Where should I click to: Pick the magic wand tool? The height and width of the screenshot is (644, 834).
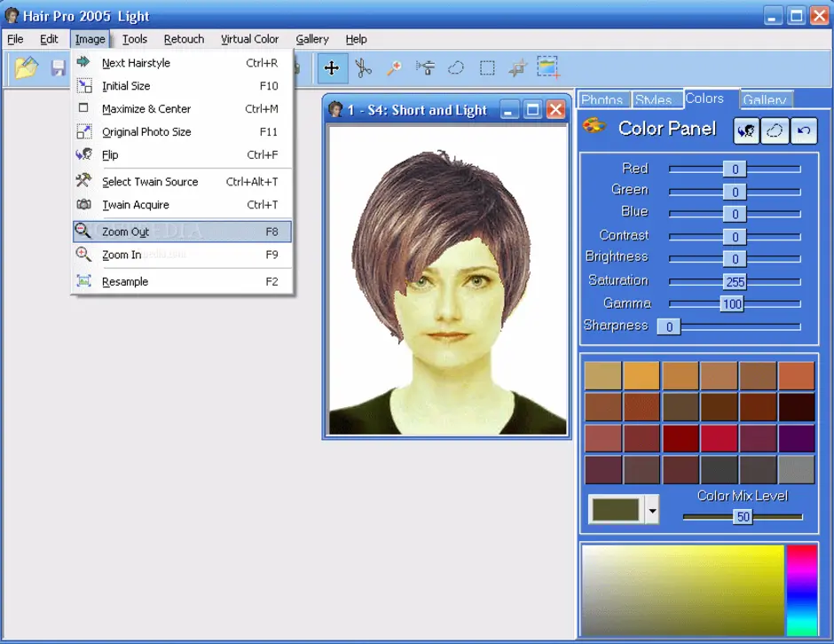coord(394,68)
